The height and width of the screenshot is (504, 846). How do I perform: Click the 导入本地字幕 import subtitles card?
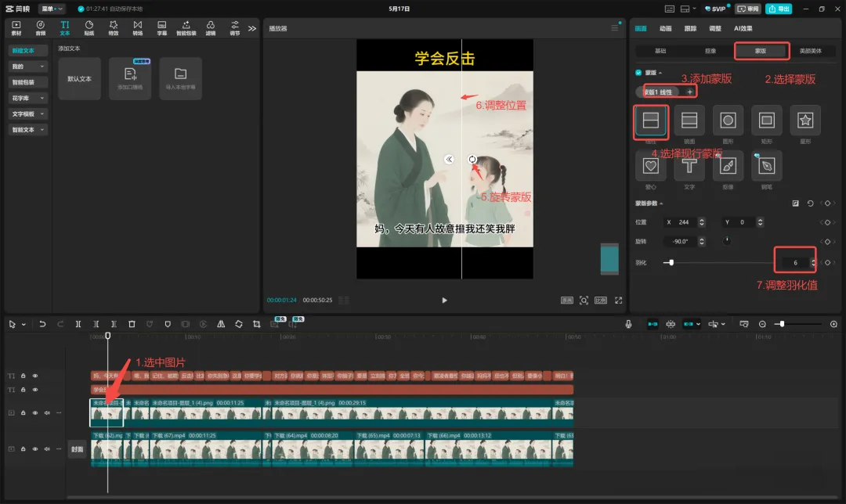pyautogui.click(x=181, y=79)
